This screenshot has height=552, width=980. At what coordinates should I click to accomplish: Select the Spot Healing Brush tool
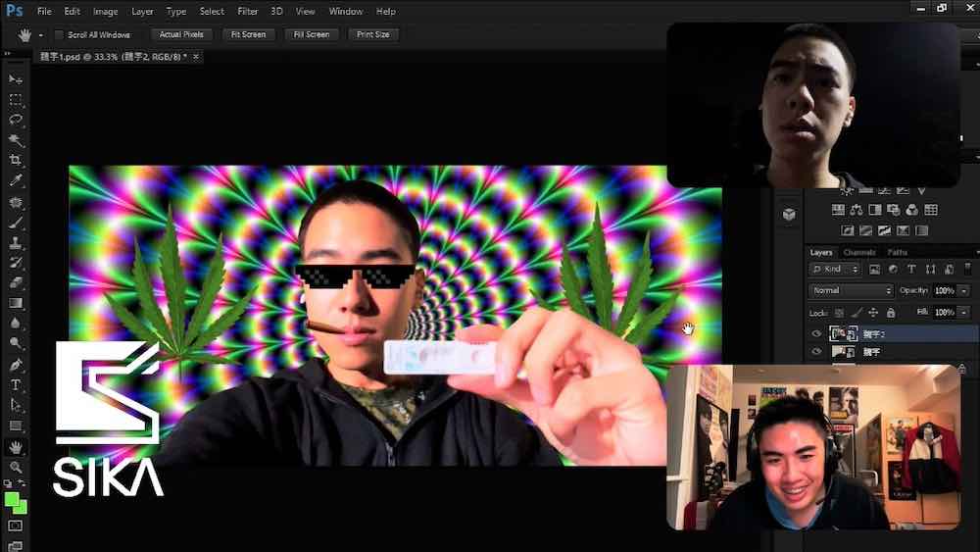coord(16,203)
